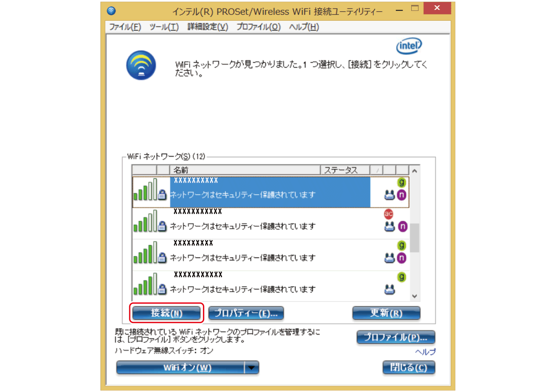This screenshot has height=392, width=559.
Task: Open the プロファイル(O) menu
Action: point(259,27)
